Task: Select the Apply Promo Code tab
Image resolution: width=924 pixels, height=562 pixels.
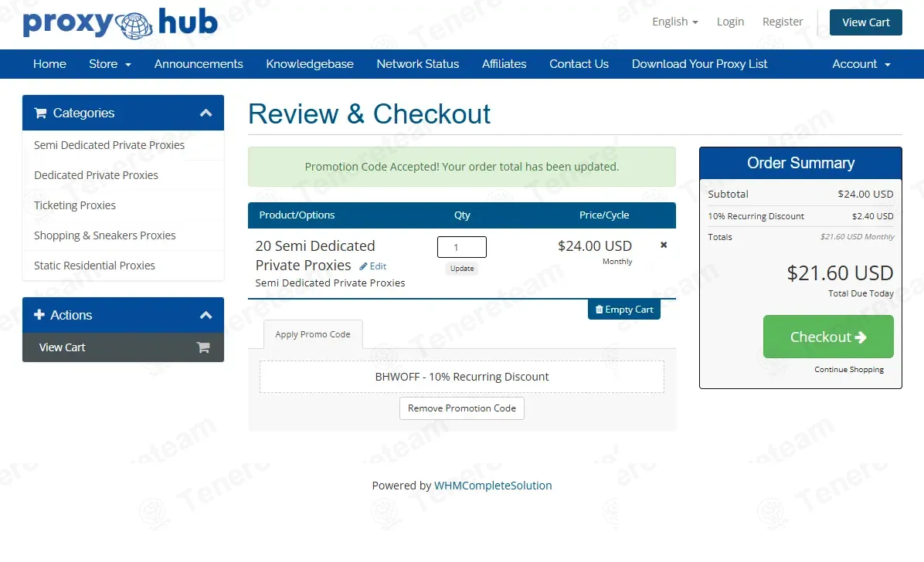Action: [313, 334]
